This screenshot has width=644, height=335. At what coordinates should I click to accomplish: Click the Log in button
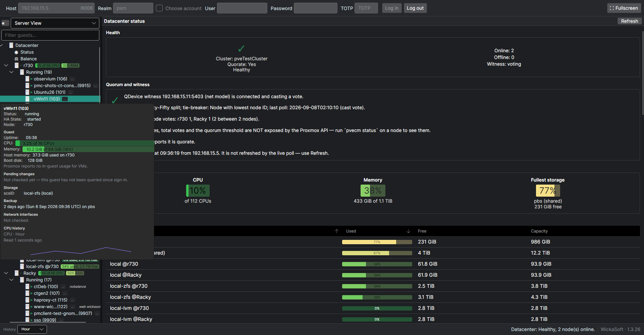(x=391, y=8)
